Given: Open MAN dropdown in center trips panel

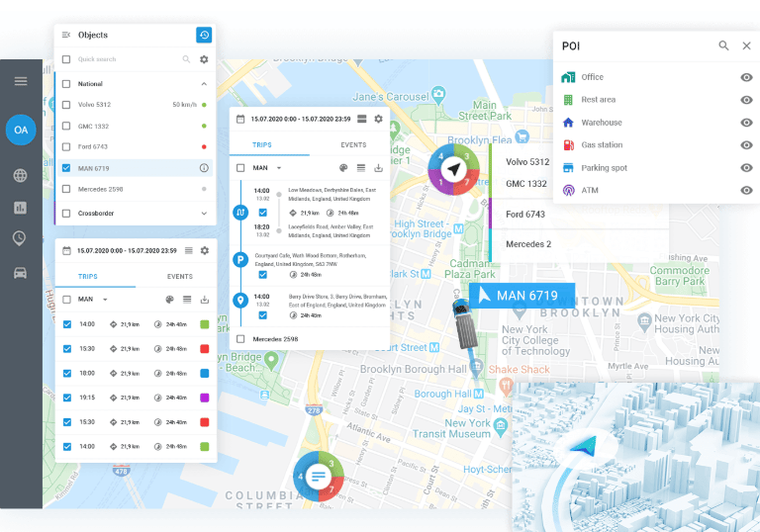Looking at the screenshot, I should 279,168.
